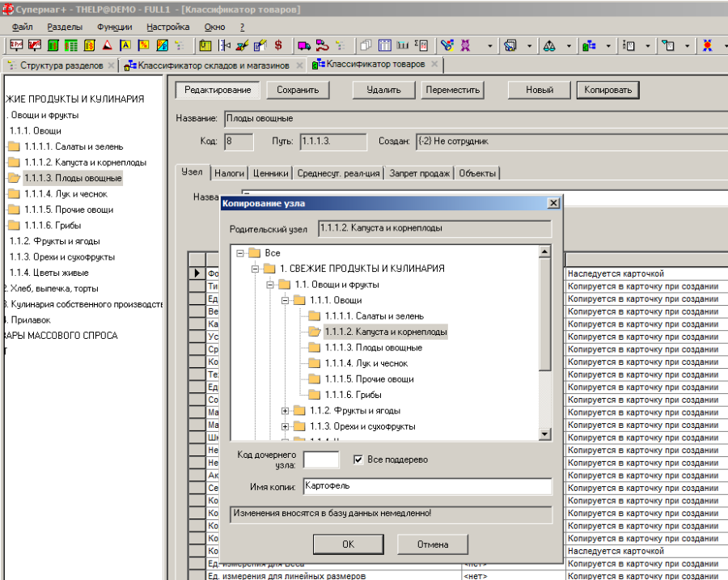Open the 'Файл' menu

[x=22, y=27]
